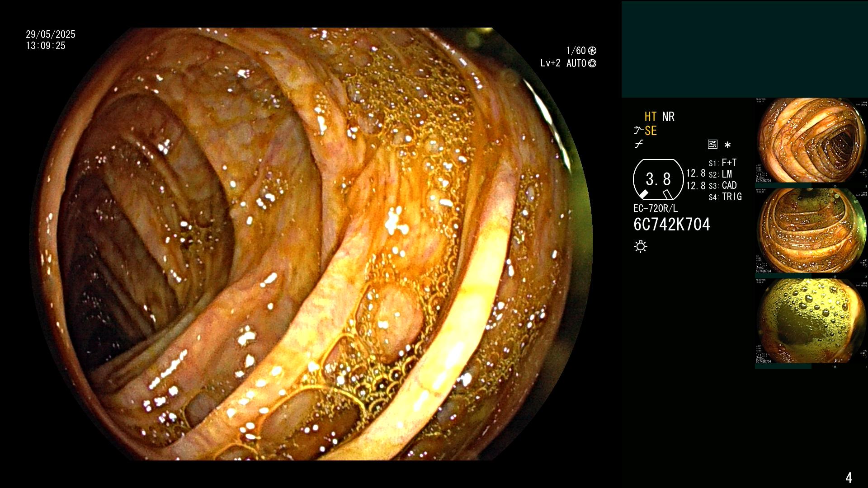Click the serial number 6C742K704
Screen dimensions: 868x488
(x=672, y=224)
